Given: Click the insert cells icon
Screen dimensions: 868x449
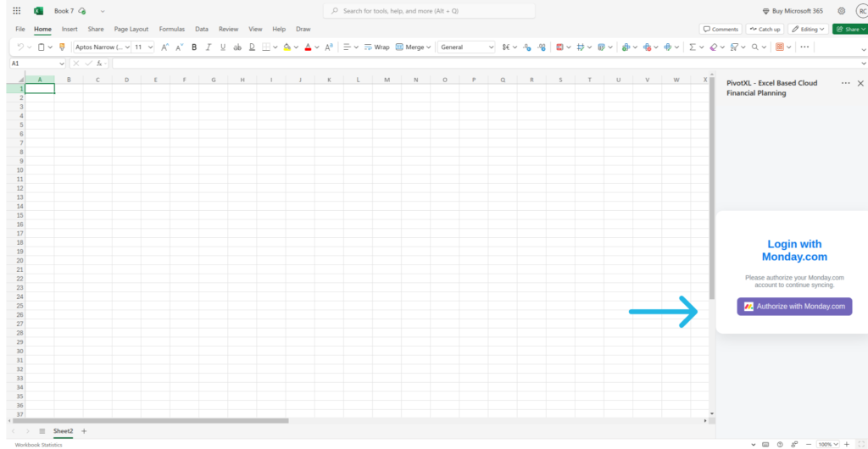Looking at the screenshot, I should [626, 47].
